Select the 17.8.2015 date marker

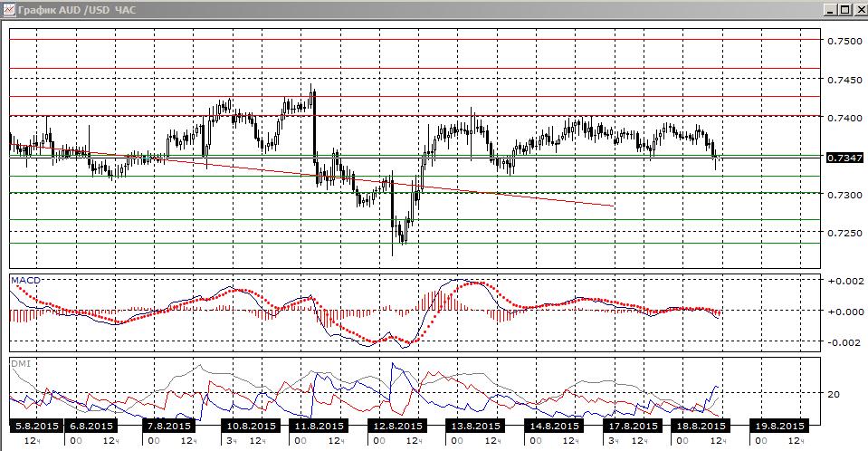coord(633,426)
